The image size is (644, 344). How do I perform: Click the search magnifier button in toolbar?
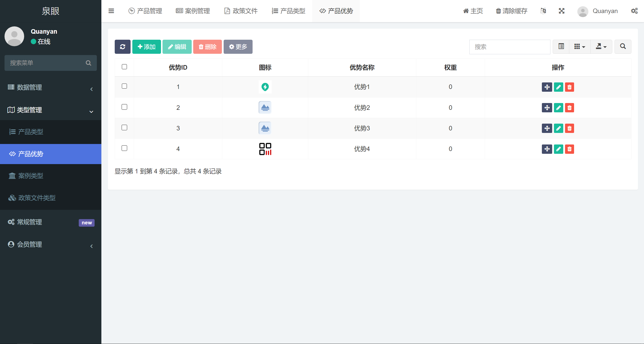[x=623, y=46]
